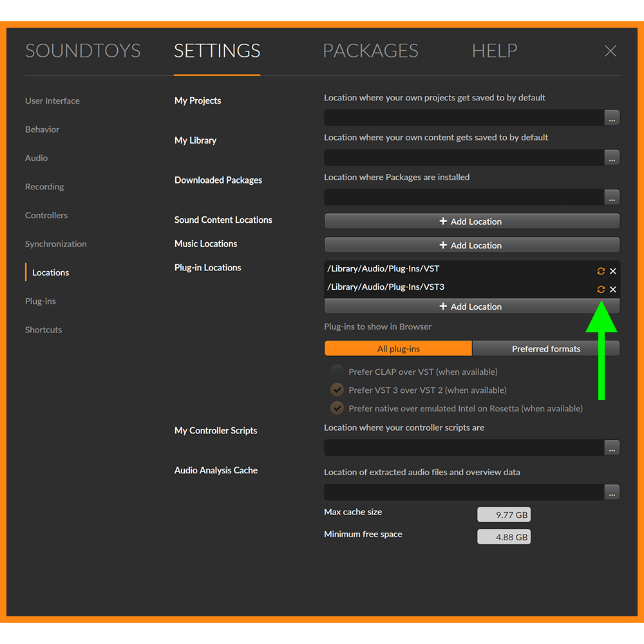Screen dimensions: 644x644
Task: Open the HELP tab
Action: click(x=495, y=51)
